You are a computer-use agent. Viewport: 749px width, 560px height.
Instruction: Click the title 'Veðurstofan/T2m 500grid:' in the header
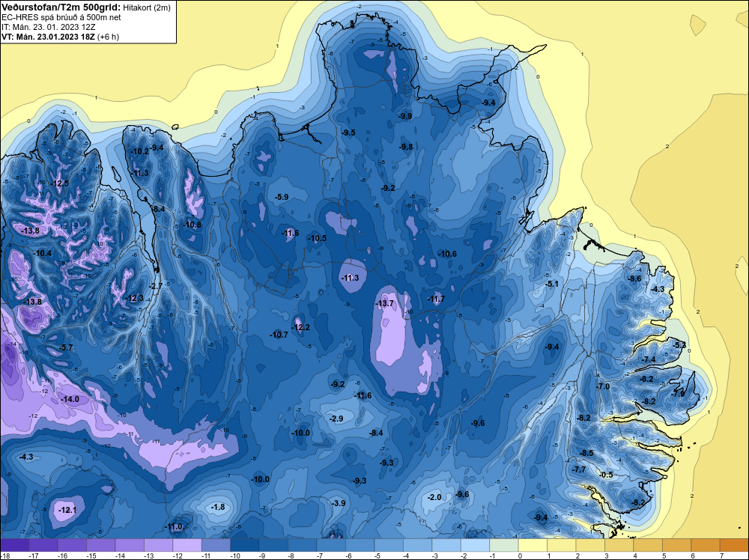(60, 7)
